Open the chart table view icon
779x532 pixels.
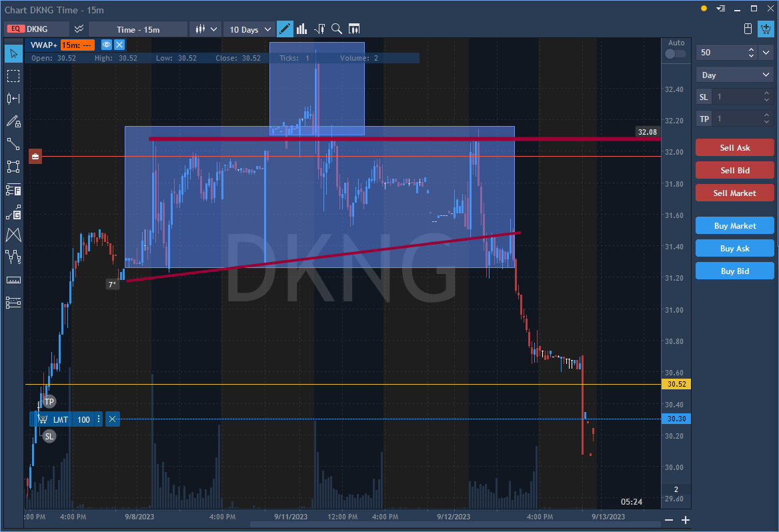point(354,29)
